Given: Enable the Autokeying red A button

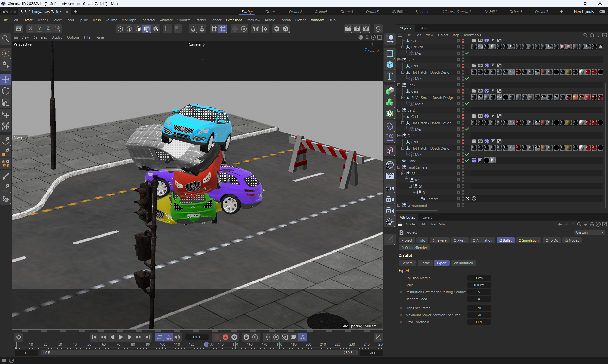Looking at the screenshot, I should point(225,337).
